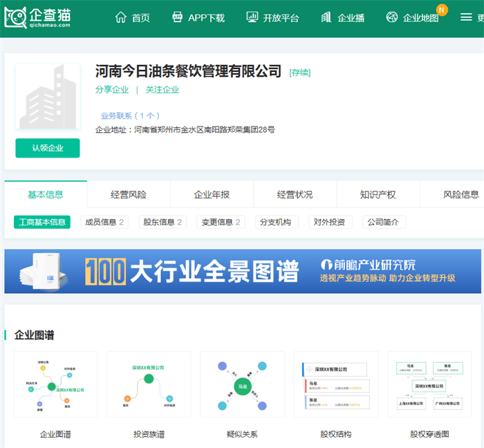Image resolution: width=484 pixels, height=448 pixels.
Task: Click the 疑似关系 caption label
Action: click(242, 434)
